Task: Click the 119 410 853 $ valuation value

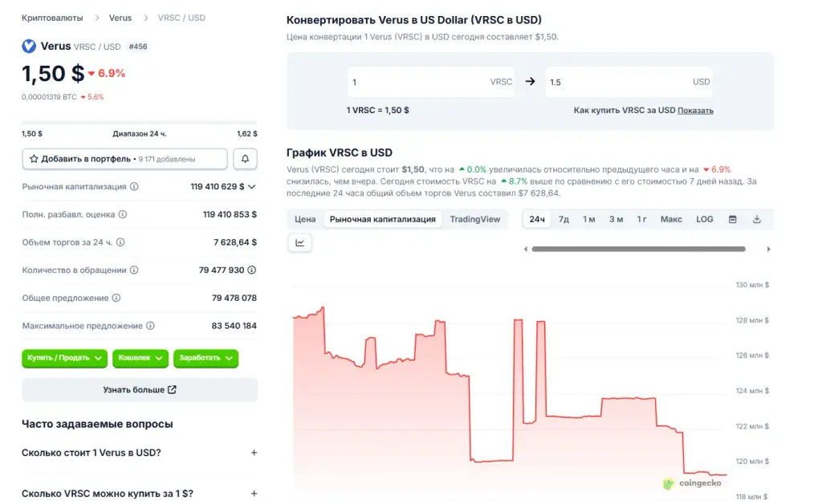Action: point(230,214)
